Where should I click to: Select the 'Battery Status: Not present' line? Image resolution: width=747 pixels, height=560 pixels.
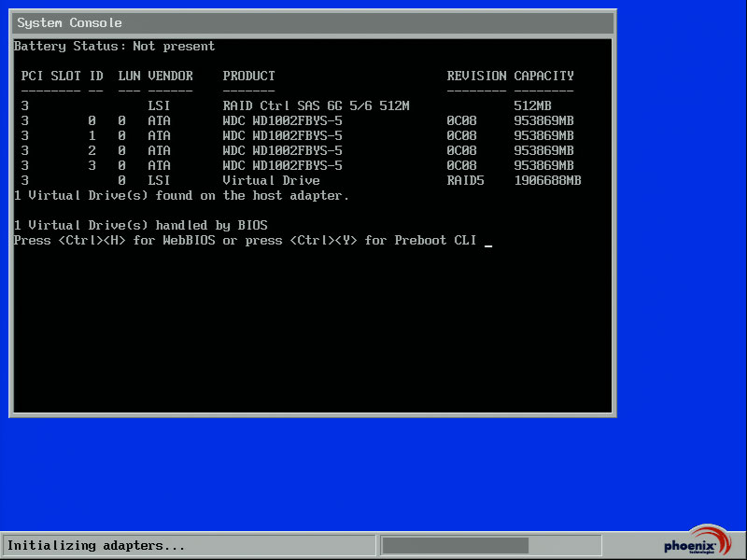tap(114, 46)
